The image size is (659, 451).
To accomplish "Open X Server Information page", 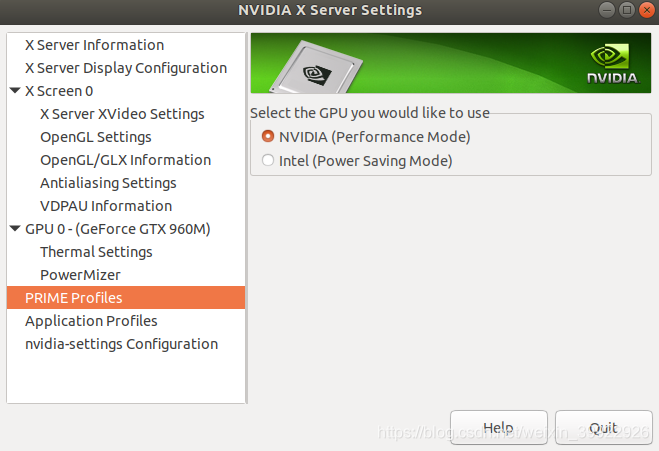I will pos(95,45).
